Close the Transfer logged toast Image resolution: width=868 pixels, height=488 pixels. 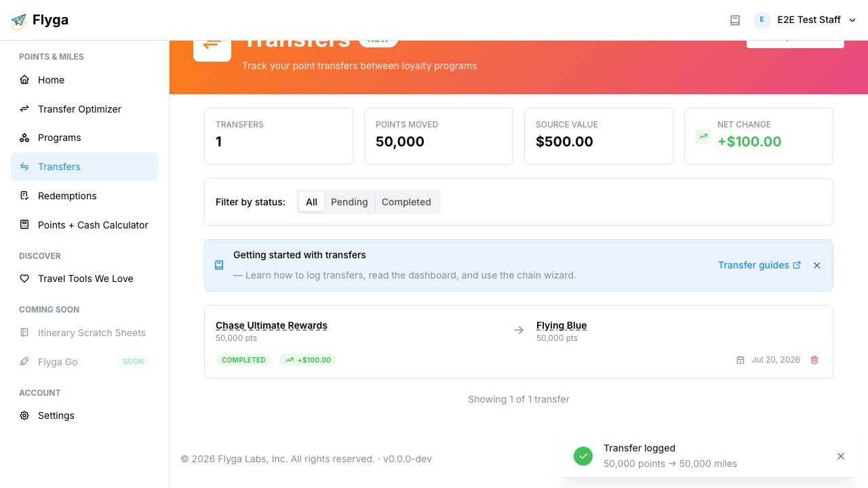[841, 456]
